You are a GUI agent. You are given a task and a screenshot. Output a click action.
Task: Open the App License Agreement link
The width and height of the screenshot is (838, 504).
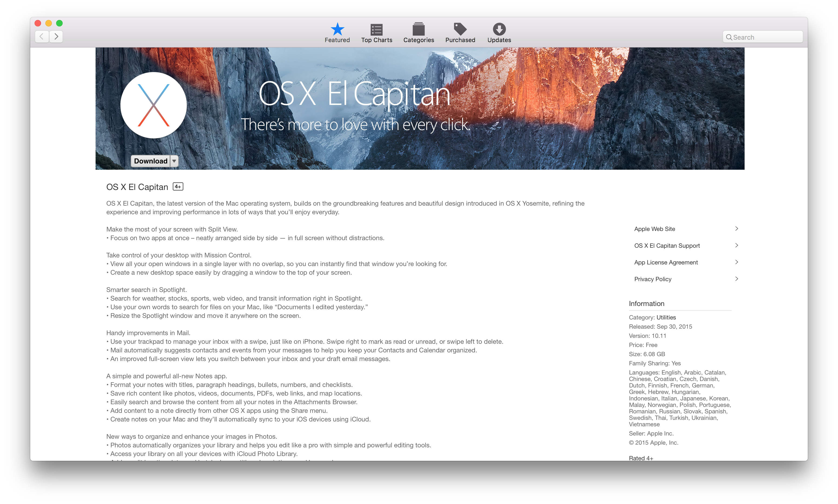tap(666, 262)
